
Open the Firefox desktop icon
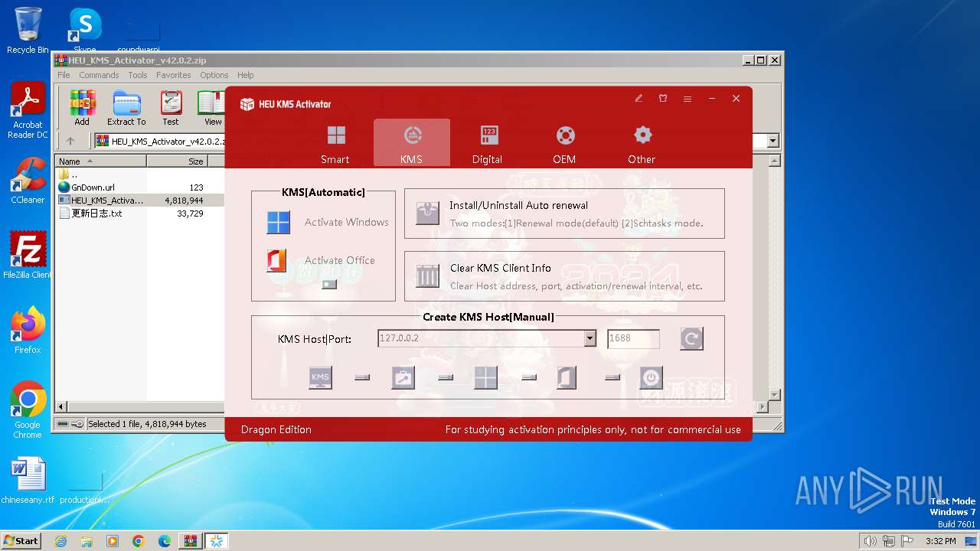click(x=28, y=330)
